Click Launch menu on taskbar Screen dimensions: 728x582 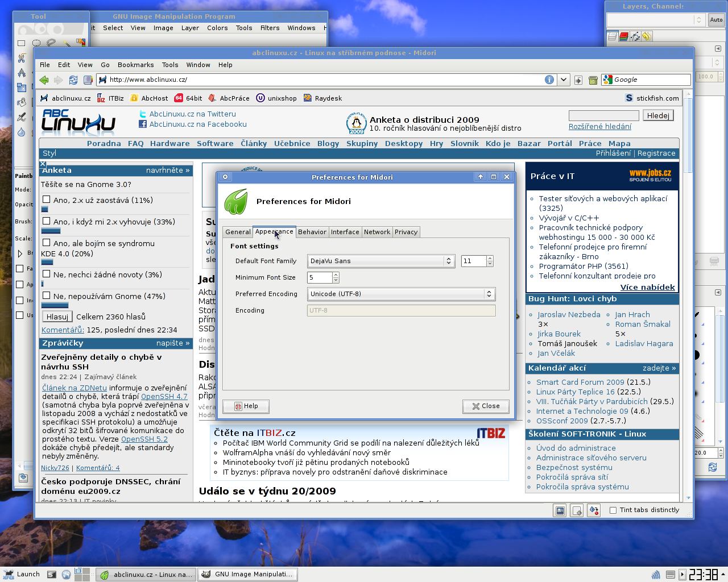[x=22, y=574]
